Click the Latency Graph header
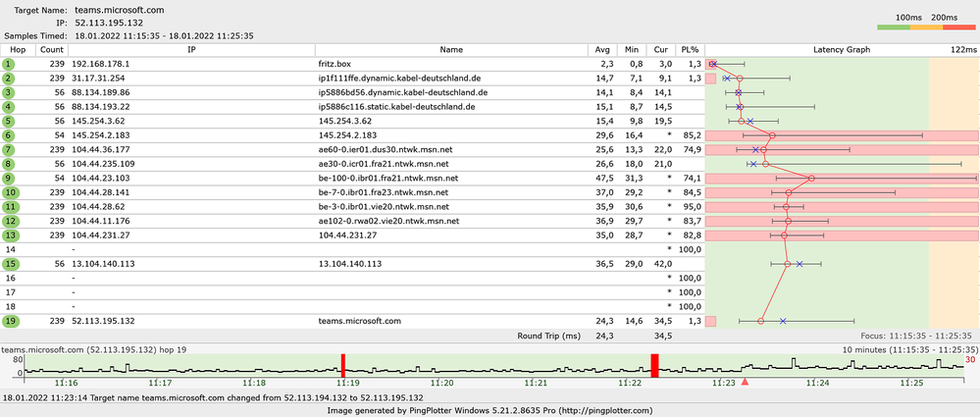Screen dimensions: 980x417 pyautogui.click(x=842, y=49)
